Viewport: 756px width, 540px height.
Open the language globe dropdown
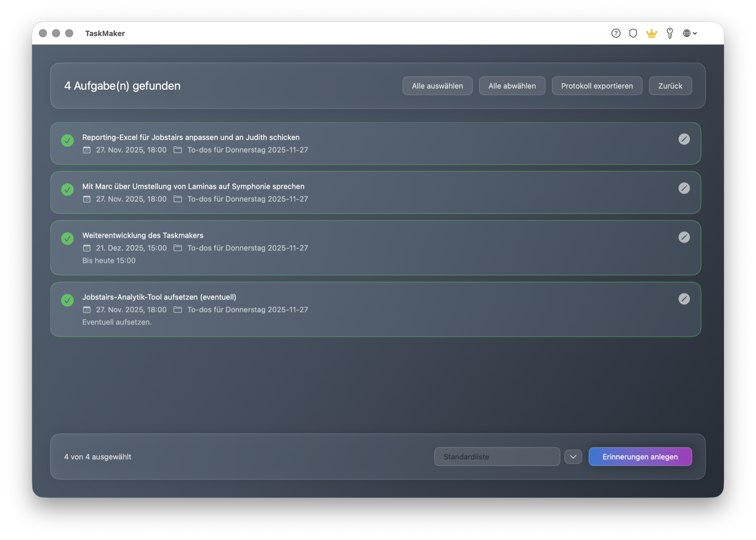tap(689, 33)
